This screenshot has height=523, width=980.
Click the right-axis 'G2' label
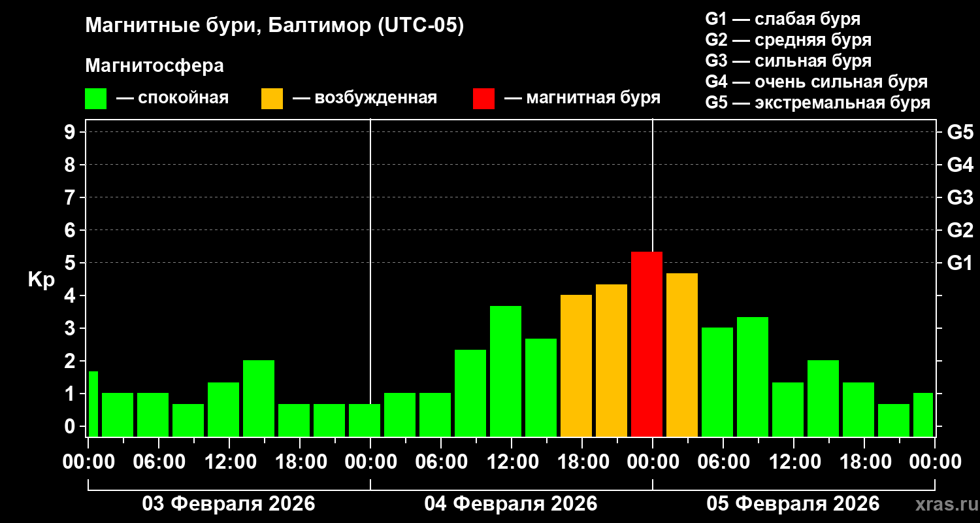point(960,230)
